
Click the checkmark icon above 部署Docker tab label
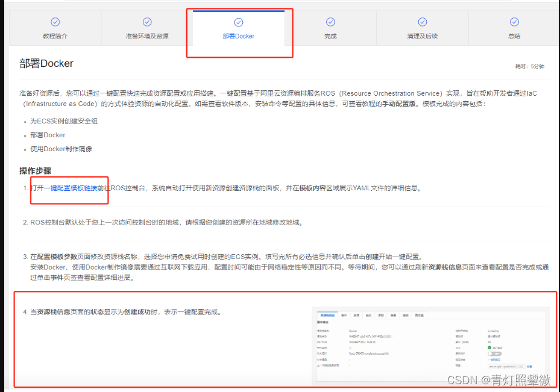coord(239,22)
